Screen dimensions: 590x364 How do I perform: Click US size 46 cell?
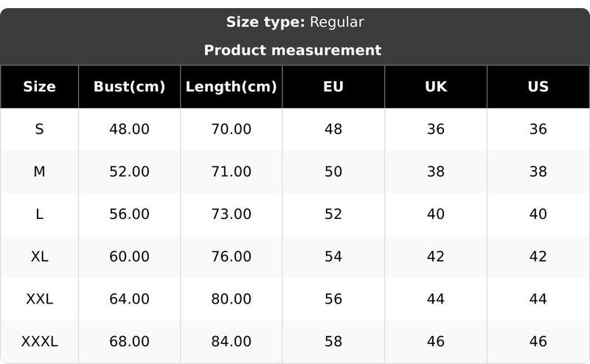(538, 342)
